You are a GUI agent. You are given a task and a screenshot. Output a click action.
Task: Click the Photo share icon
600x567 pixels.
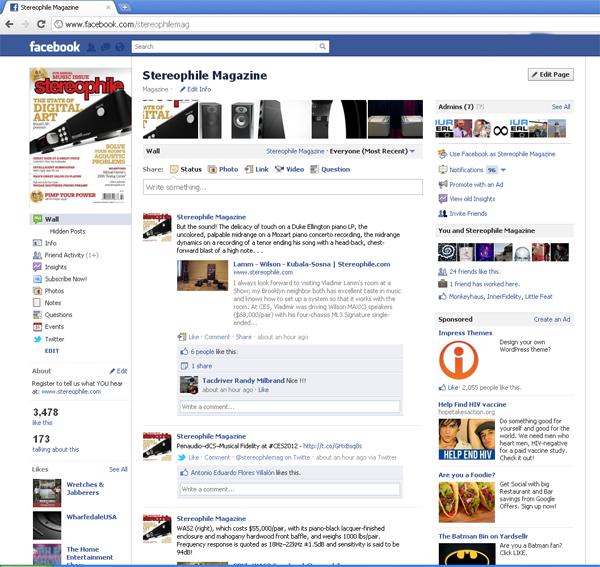[x=213, y=170]
